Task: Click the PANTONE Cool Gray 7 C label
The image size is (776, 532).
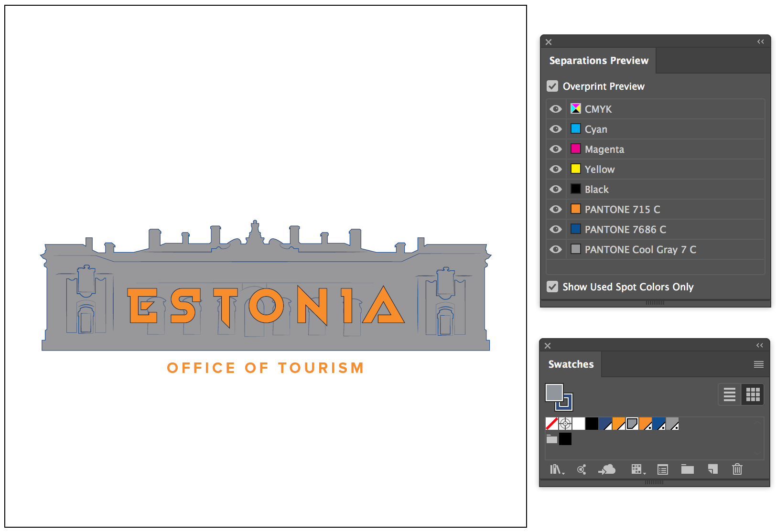Action: pos(641,250)
